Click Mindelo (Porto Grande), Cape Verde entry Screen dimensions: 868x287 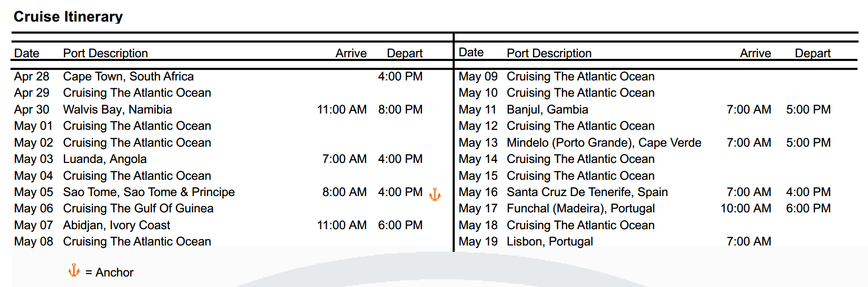click(x=604, y=142)
